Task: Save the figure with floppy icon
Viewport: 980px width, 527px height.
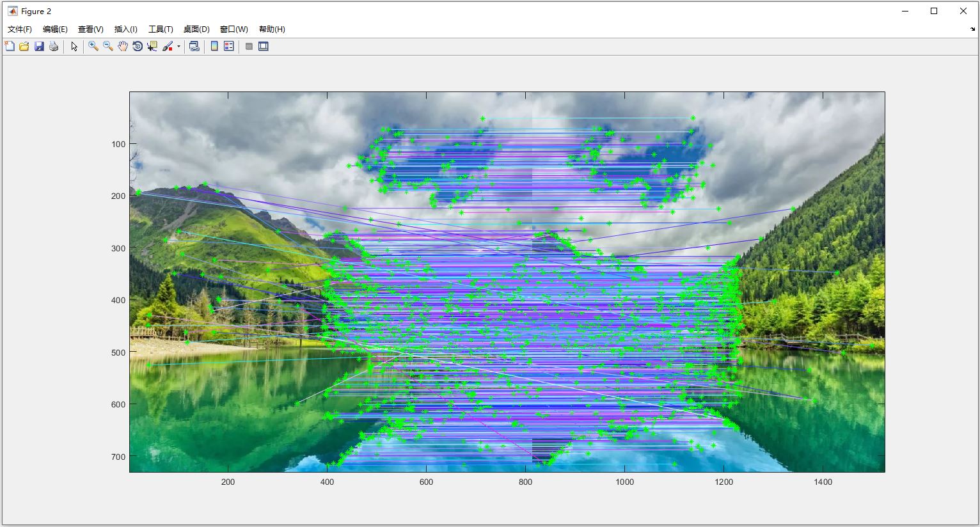Action: (x=39, y=46)
